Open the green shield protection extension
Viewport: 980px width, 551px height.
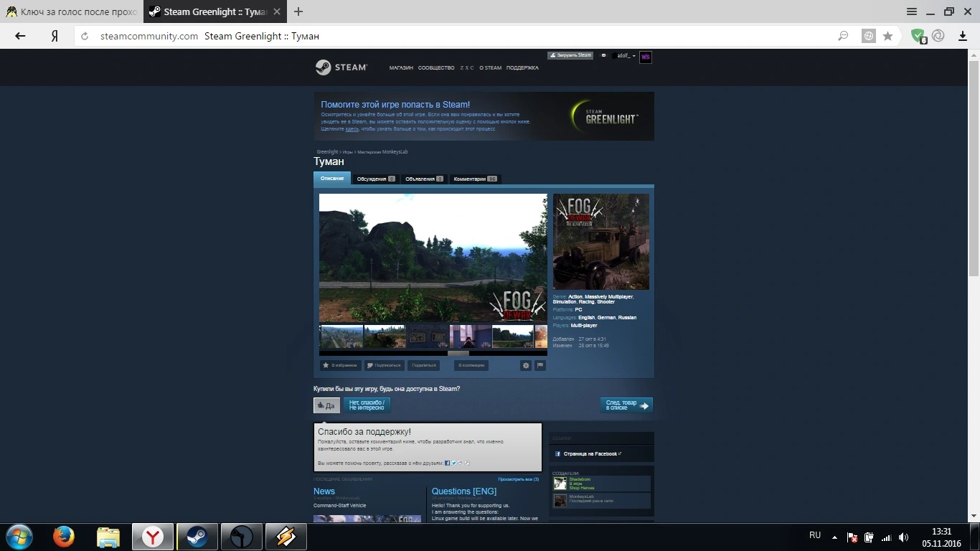click(x=918, y=36)
